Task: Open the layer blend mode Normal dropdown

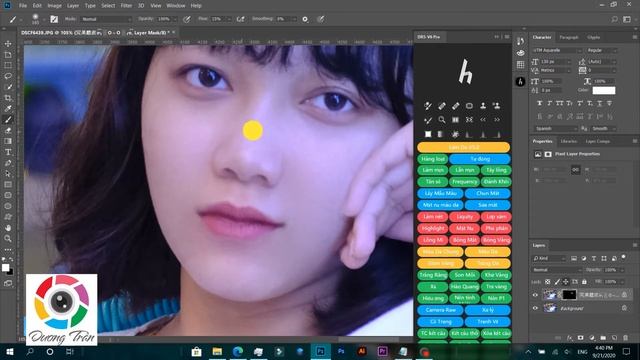Action: (x=557, y=270)
